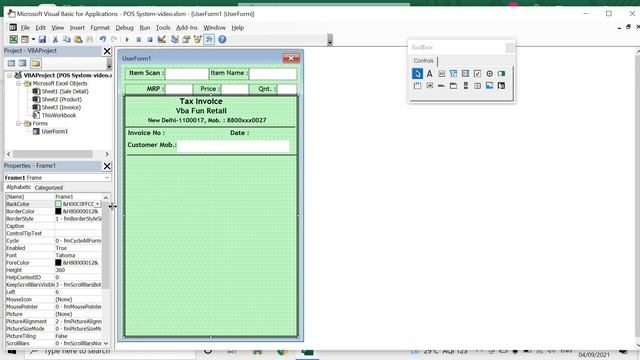Undo the last action with toolbar icon
Viewport: 640px width, 360px height.
103,40
